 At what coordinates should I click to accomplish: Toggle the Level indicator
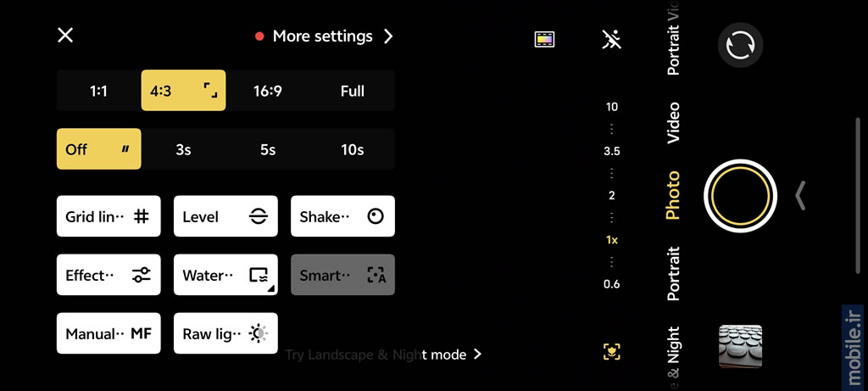[225, 216]
